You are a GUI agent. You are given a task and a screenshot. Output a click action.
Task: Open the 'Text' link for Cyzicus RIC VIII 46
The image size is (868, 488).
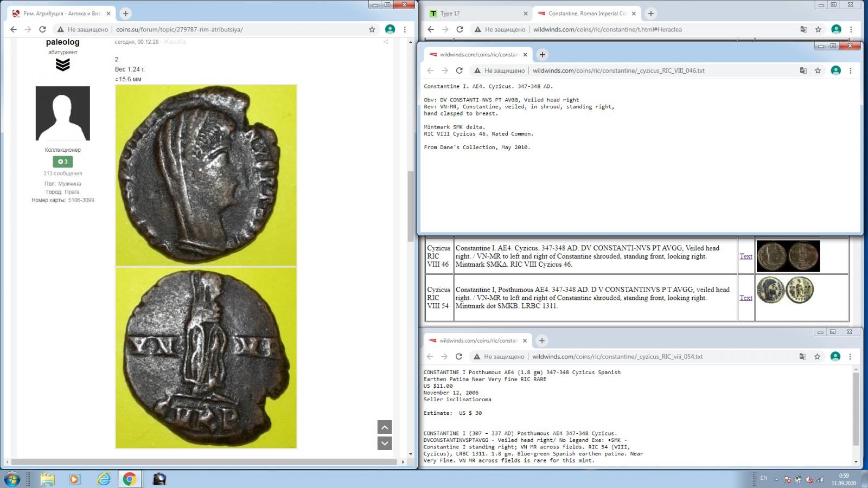[x=746, y=256]
